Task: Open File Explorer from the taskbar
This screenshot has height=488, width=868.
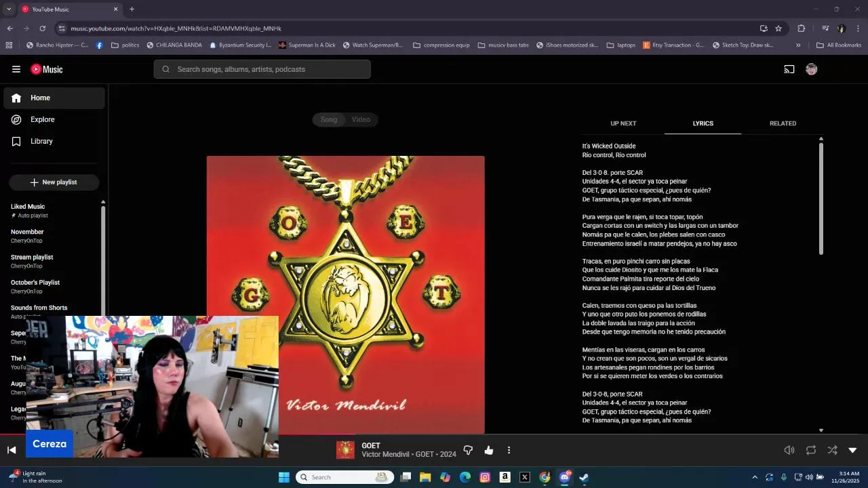Action: click(425, 477)
